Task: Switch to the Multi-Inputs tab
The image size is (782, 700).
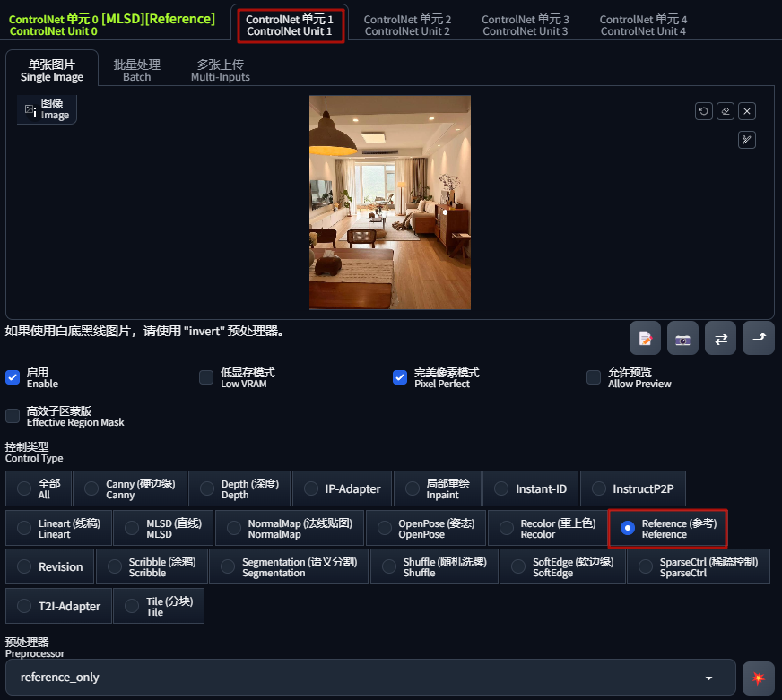Action: click(218, 69)
